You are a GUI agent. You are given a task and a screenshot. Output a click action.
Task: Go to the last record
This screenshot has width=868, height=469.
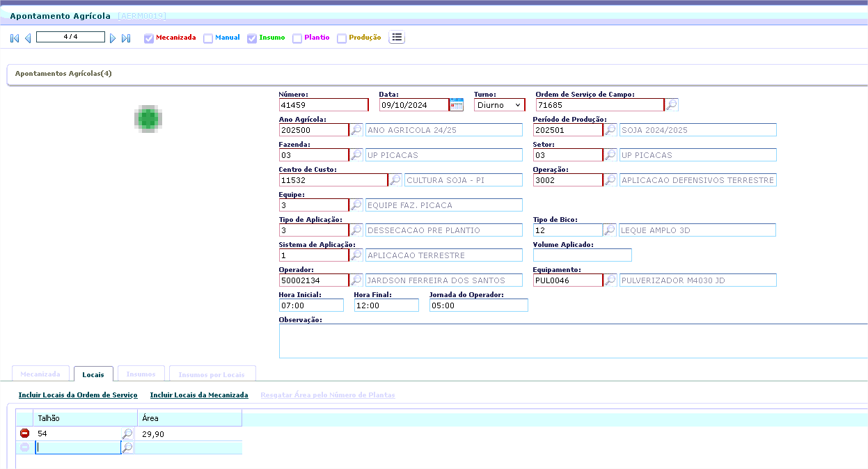126,38
